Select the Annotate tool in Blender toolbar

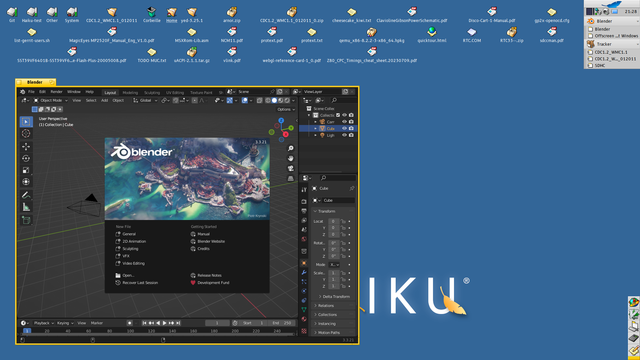coord(26,195)
